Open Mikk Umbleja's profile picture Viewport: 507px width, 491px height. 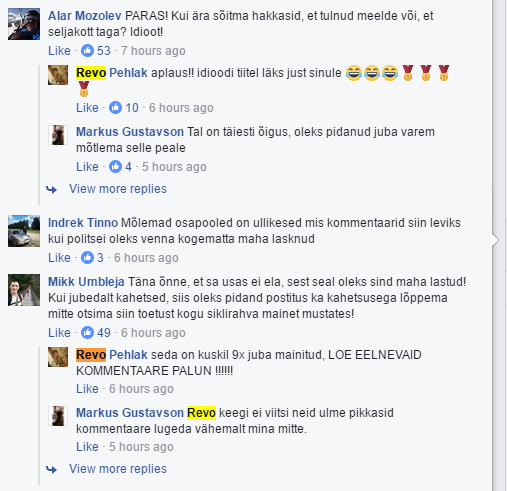tap(24, 290)
